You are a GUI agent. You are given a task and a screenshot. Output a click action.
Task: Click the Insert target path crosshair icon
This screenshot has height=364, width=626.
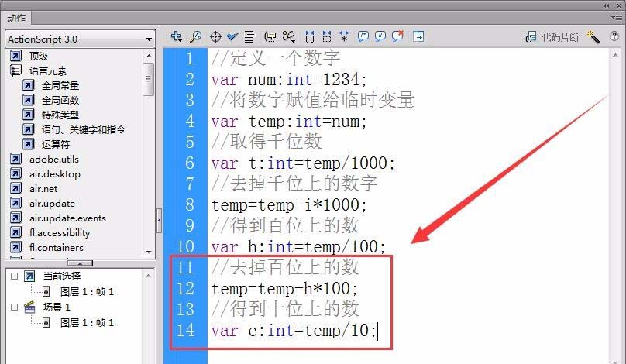point(215,36)
